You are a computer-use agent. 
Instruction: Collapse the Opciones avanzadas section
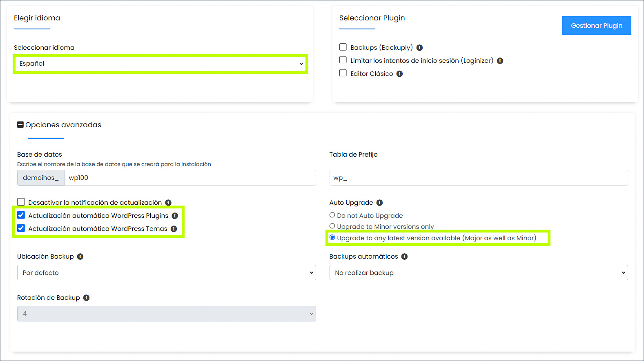(x=20, y=125)
